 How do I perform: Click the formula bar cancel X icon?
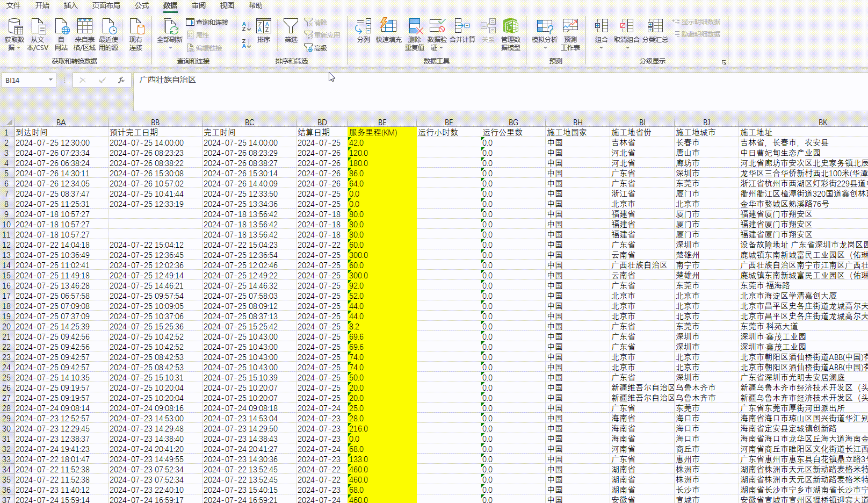tap(82, 80)
